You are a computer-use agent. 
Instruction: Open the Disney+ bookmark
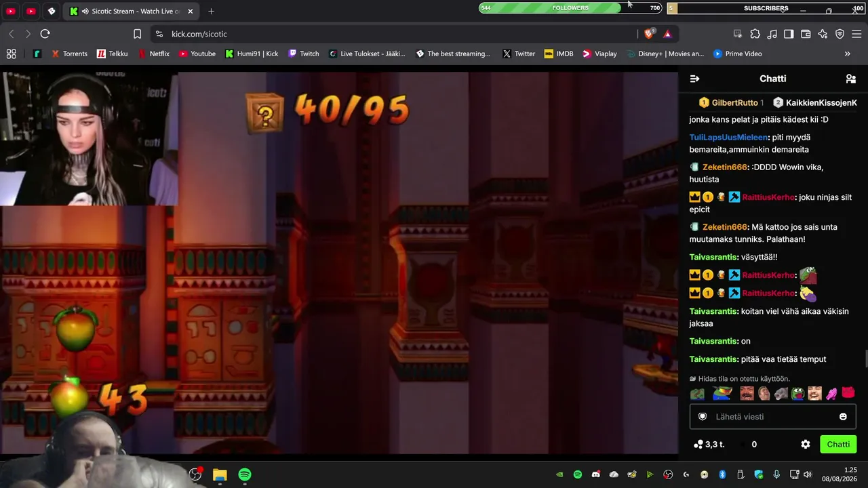665,54
